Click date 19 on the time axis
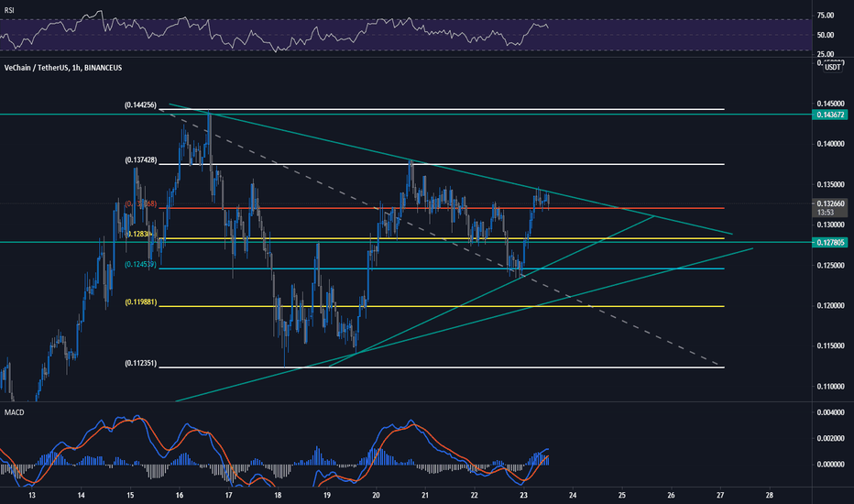The width and height of the screenshot is (854, 504). [327, 495]
